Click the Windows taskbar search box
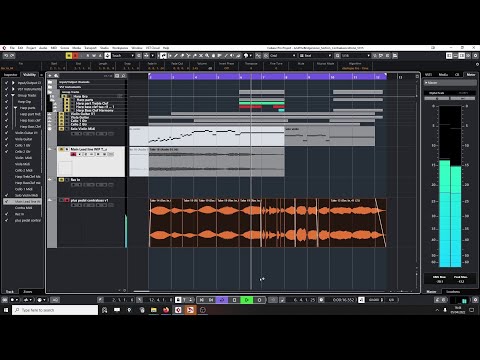This screenshot has height=360, width=480. 55,310
